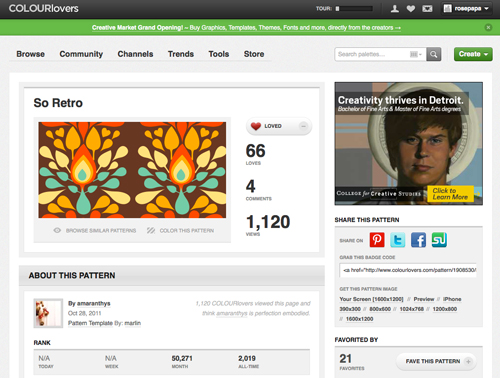Click the magnifier search button
Screen dimensions: 500x378
[434, 54]
